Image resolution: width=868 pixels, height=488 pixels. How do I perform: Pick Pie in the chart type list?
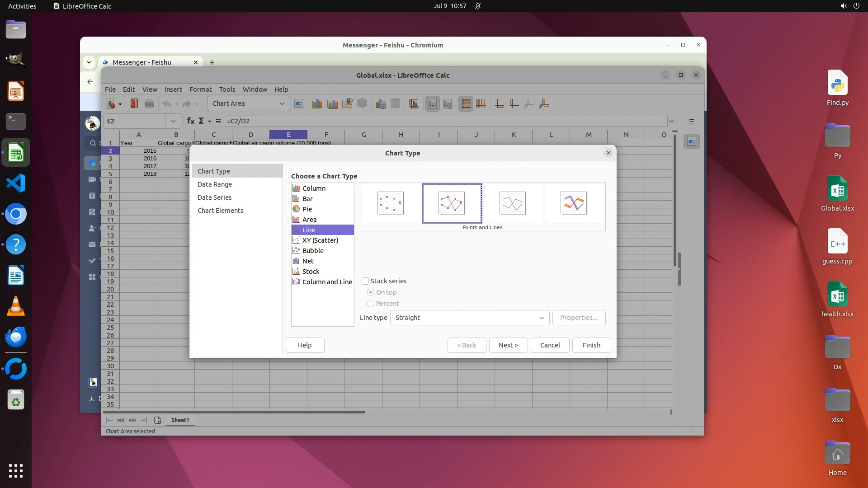[x=307, y=209]
